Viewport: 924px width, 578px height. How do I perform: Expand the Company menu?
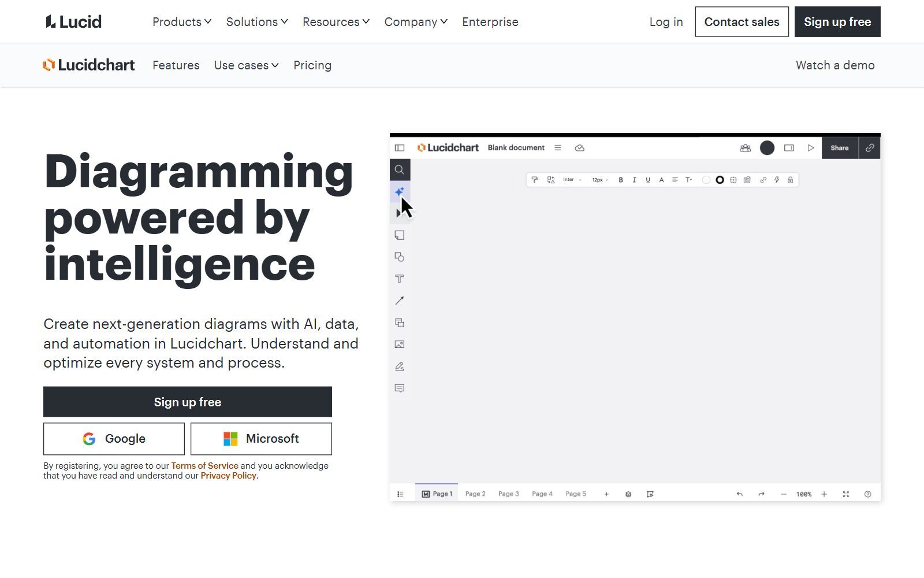coord(416,22)
